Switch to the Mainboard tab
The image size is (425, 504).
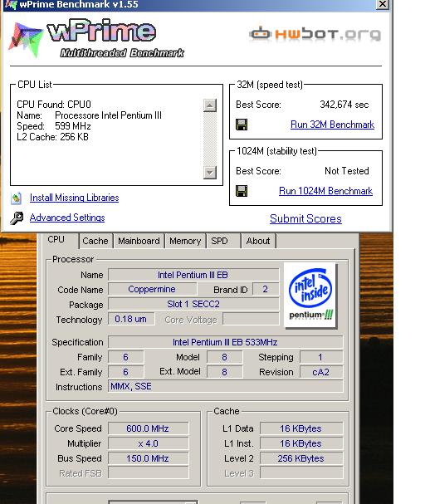(x=139, y=241)
